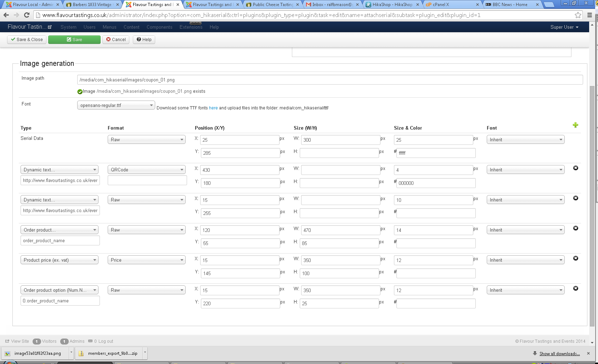
Task: Click the browser forward arrow
Action: pos(16,15)
